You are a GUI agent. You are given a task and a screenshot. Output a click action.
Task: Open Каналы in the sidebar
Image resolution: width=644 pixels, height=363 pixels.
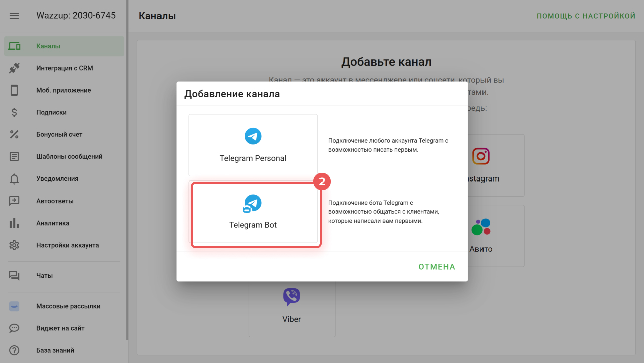tap(64, 46)
